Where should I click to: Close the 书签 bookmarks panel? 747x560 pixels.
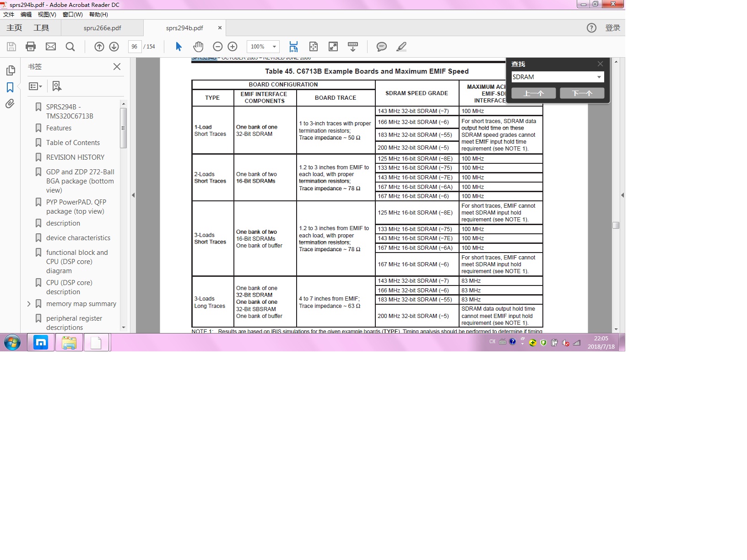click(117, 67)
